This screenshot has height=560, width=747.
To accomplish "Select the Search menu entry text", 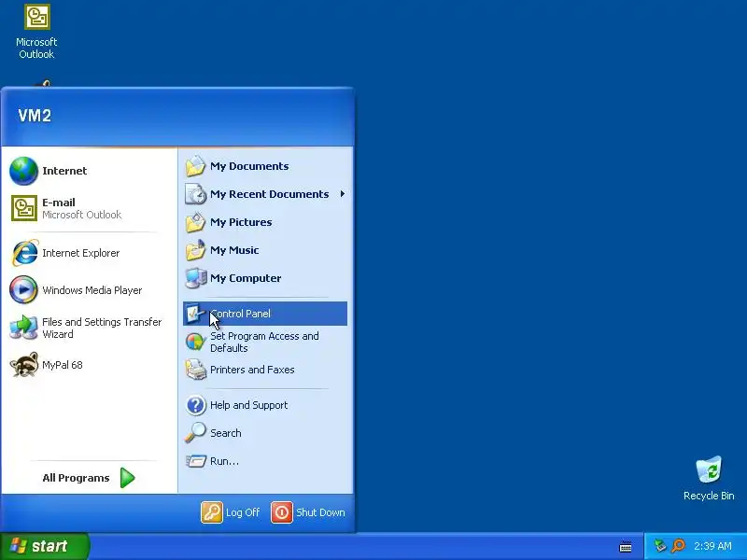I will click(225, 433).
